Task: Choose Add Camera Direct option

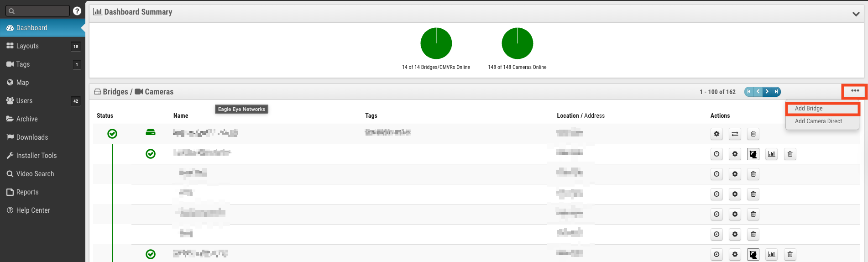Action: pyautogui.click(x=818, y=121)
